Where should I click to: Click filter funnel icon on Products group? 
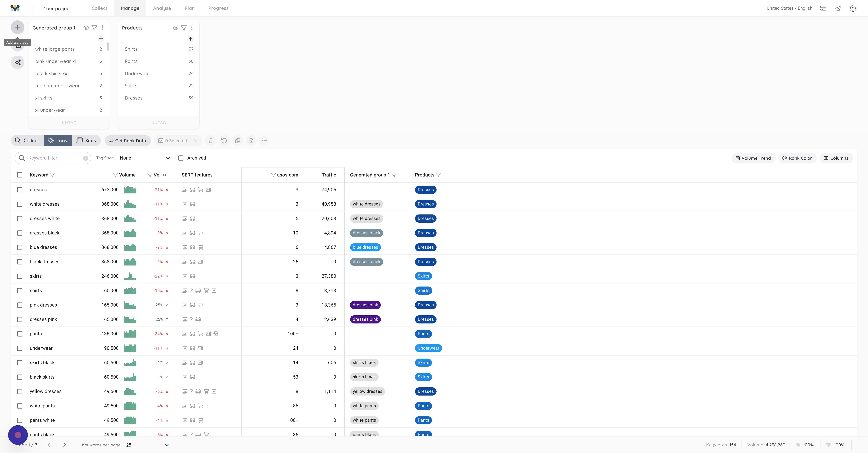(184, 28)
